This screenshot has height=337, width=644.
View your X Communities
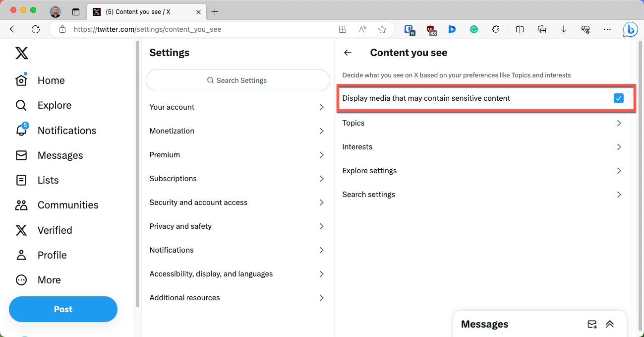(x=67, y=204)
